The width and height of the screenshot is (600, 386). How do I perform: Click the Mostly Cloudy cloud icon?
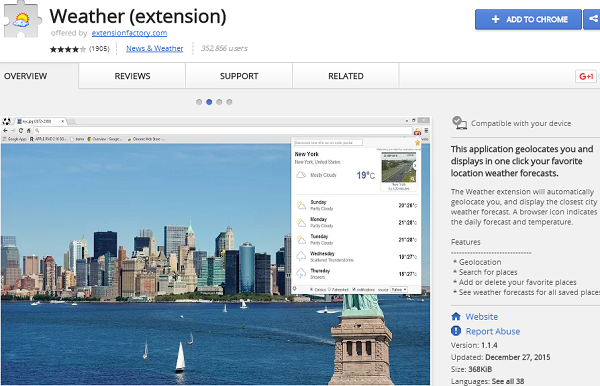pyautogui.click(x=301, y=175)
